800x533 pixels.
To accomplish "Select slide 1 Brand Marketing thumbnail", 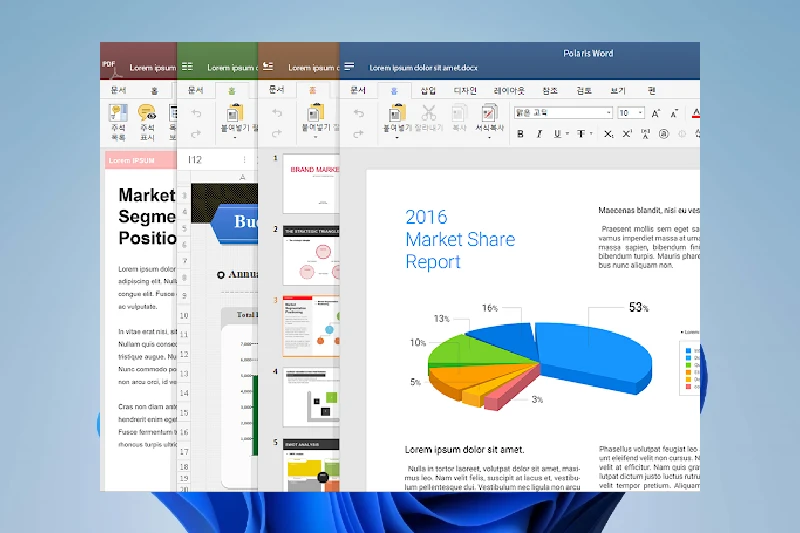I will pyautogui.click(x=311, y=184).
